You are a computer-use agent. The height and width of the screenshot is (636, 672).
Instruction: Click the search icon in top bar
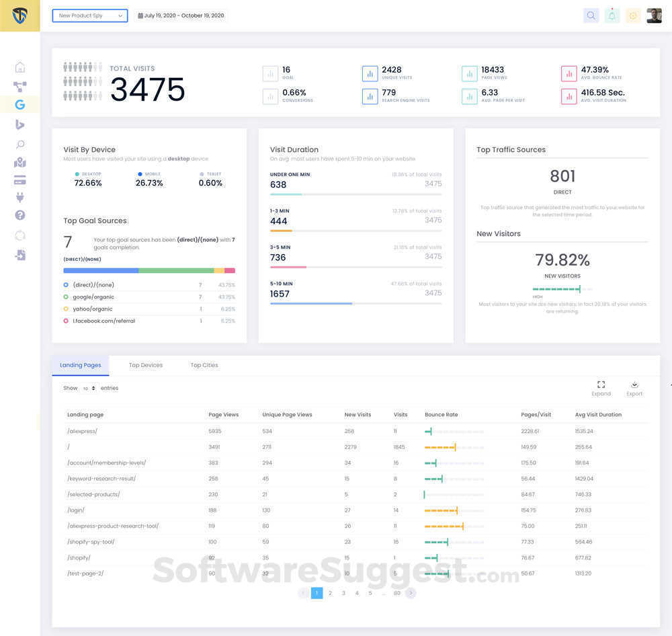(x=591, y=15)
